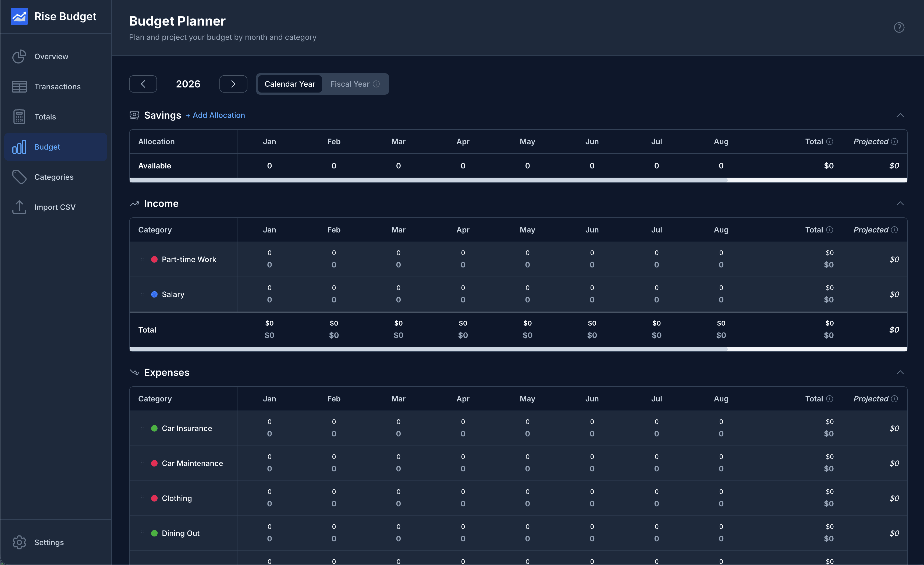
Task: Switch to Calendar Year view
Action: point(290,84)
